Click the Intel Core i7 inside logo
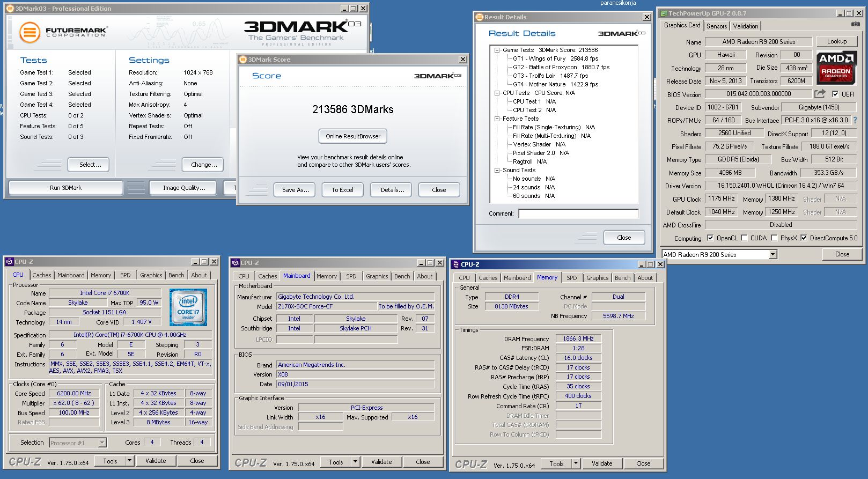 click(x=188, y=307)
